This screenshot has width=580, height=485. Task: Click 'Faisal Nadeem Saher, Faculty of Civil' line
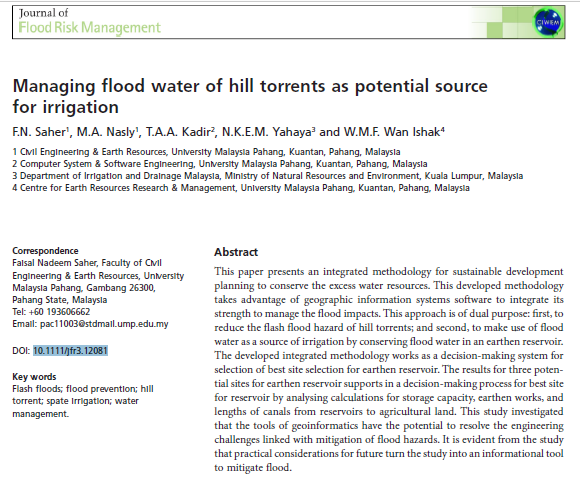click(x=87, y=263)
